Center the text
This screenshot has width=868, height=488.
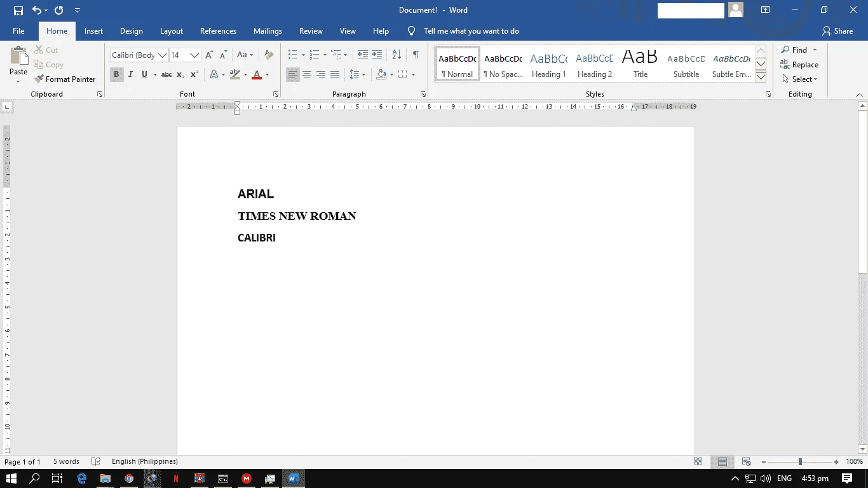coord(306,74)
